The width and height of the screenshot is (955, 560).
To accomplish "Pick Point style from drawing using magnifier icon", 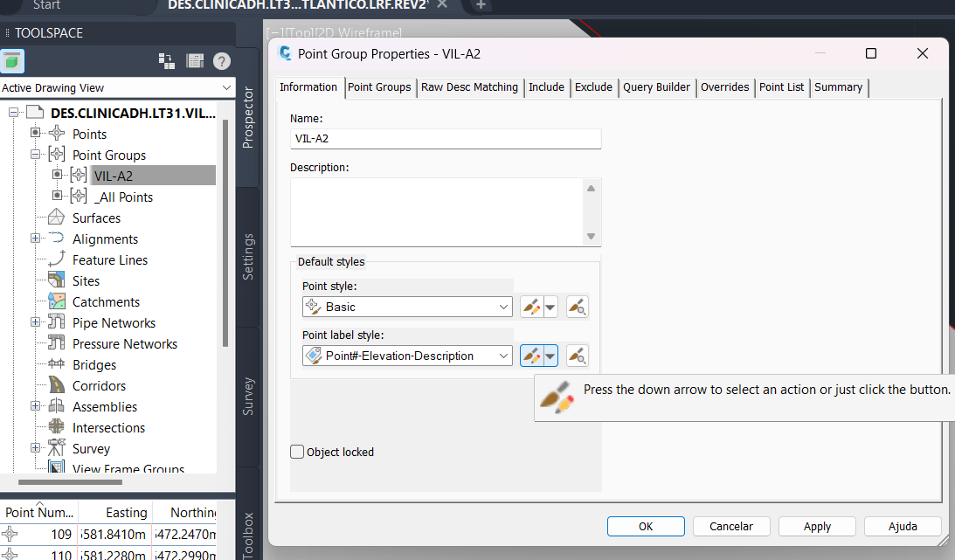I will pos(578,307).
